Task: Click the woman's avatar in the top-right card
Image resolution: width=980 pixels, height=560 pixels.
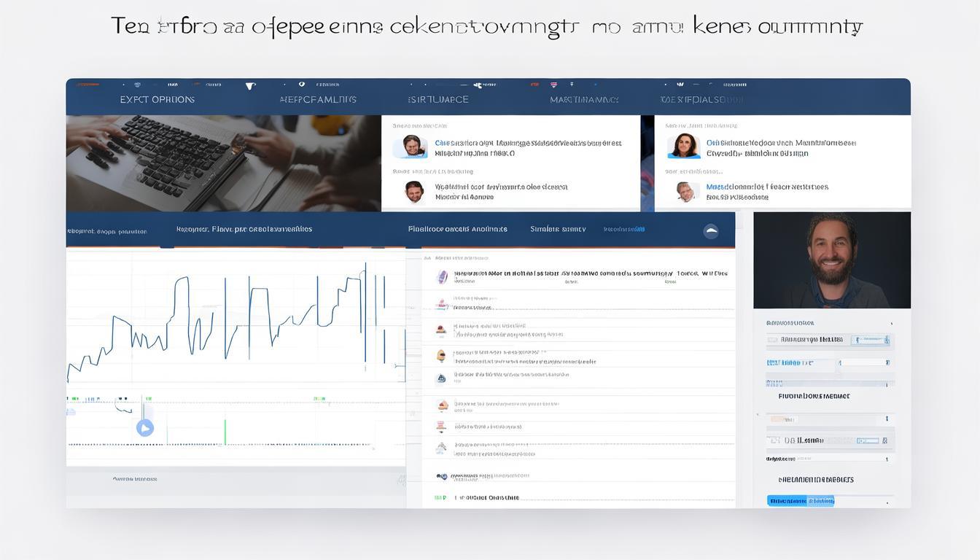Action: pos(683,146)
